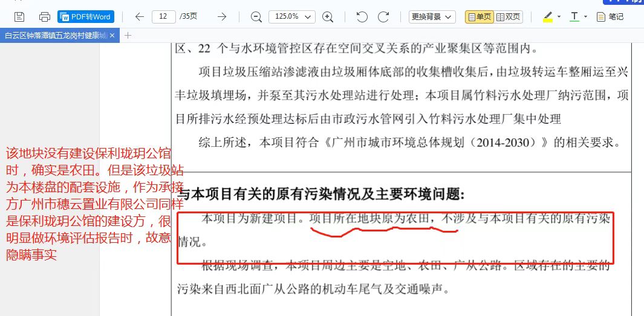Select the highlighter pen tool
The width and height of the screenshot is (644, 316).
pos(548,17)
